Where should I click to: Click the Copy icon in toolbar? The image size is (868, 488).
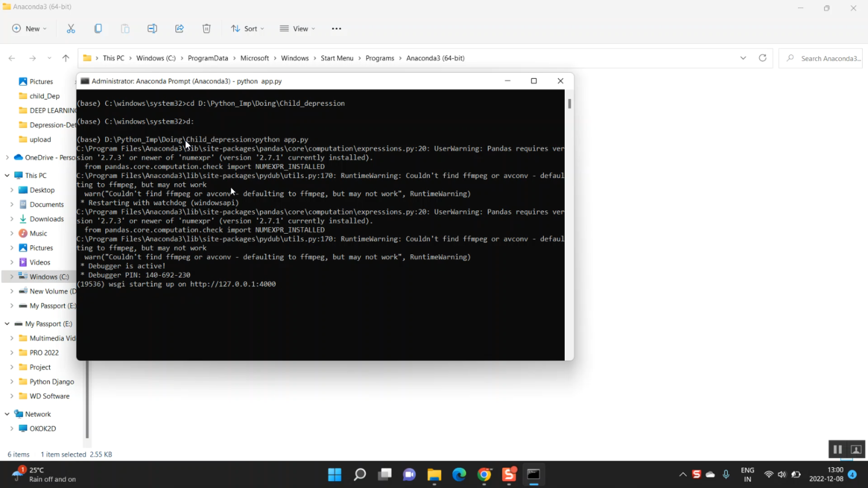pyautogui.click(x=98, y=28)
